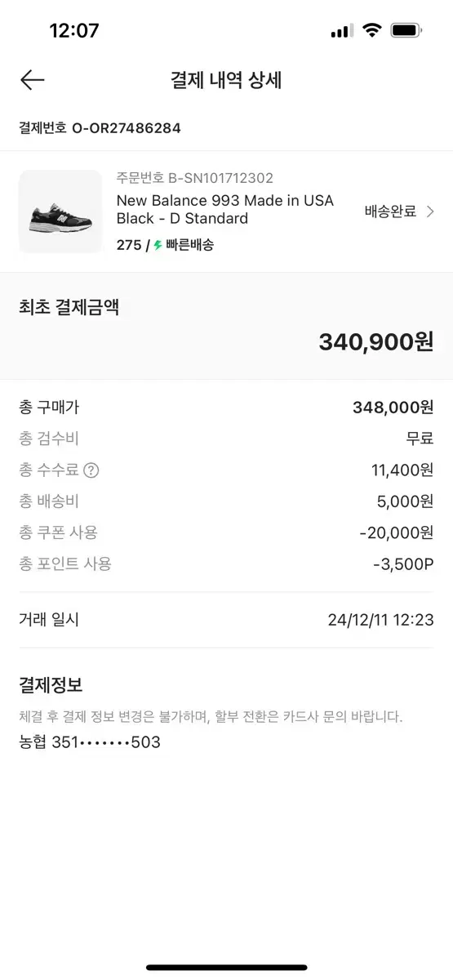This screenshot has height=980, width=453.
Task: Open the New Balance 993 shoe thumbnail
Action: pos(60,212)
